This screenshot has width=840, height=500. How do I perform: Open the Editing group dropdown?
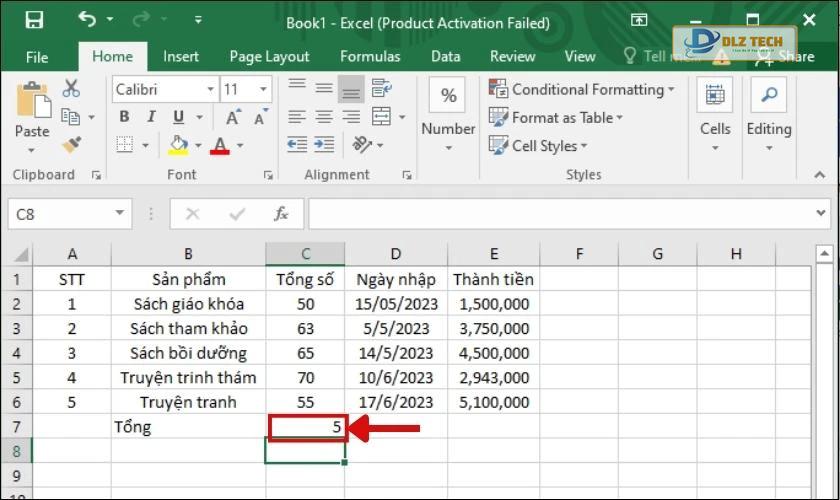click(x=769, y=115)
